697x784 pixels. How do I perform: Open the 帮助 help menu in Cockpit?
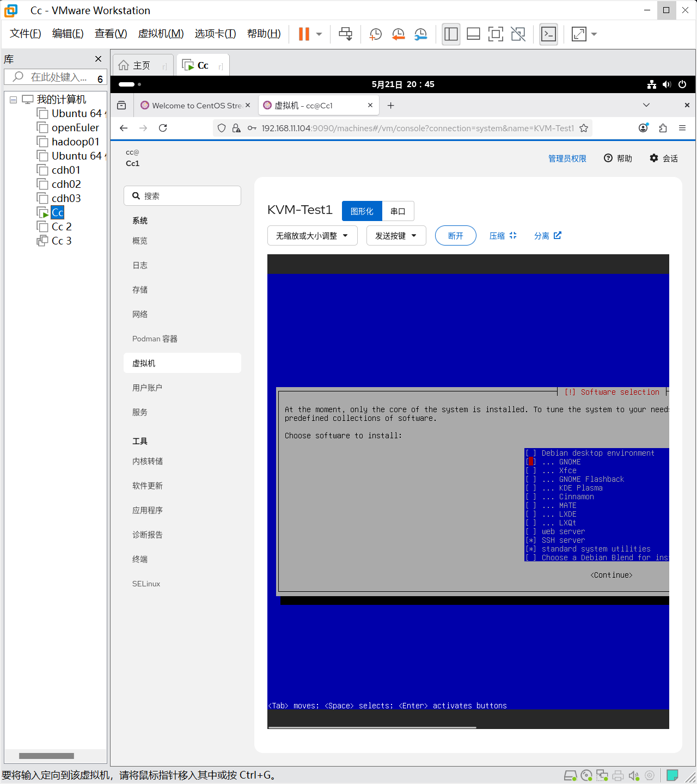coord(618,158)
